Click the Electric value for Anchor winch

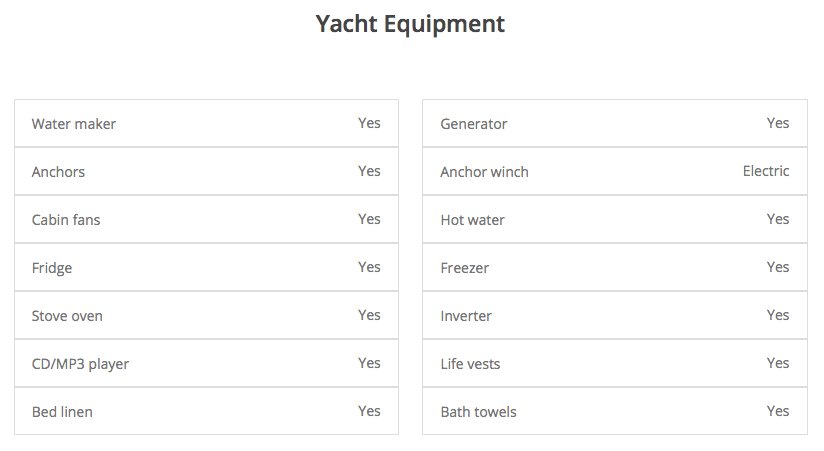766,171
